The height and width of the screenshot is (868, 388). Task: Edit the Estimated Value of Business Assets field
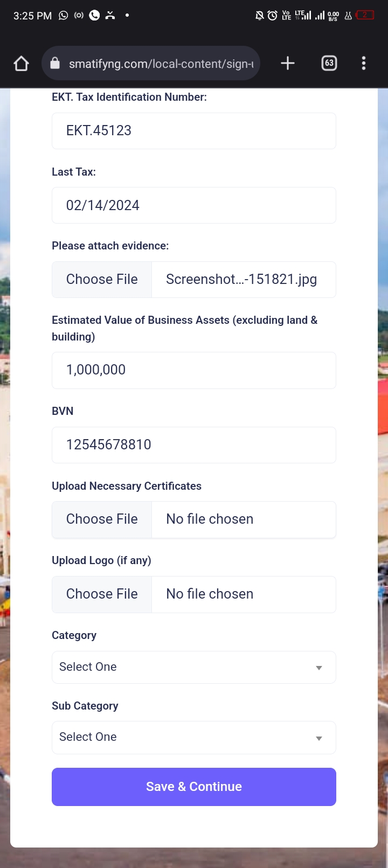click(x=194, y=370)
